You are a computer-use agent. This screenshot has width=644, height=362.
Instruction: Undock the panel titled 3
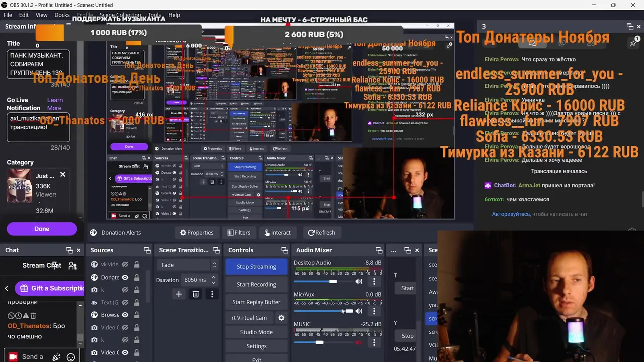tap(630, 27)
